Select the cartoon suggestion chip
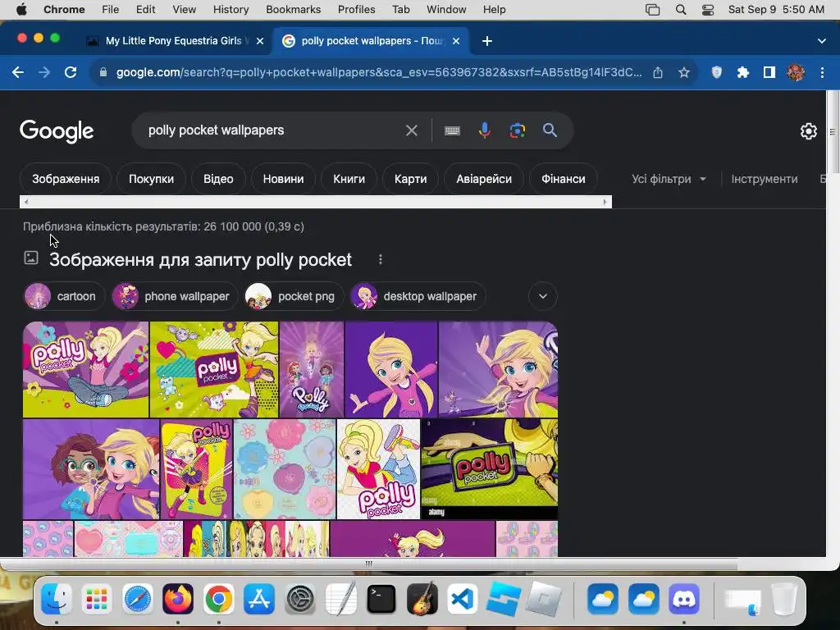Screen dimensions: 840x630 pyautogui.click(x=64, y=296)
